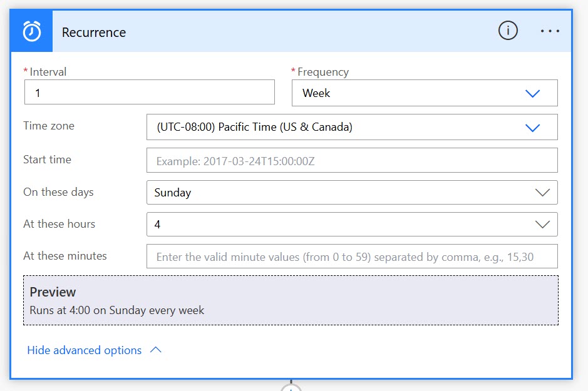The image size is (588, 391).
Task: Click the Time zone dropdown arrow icon
Action: point(533,128)
